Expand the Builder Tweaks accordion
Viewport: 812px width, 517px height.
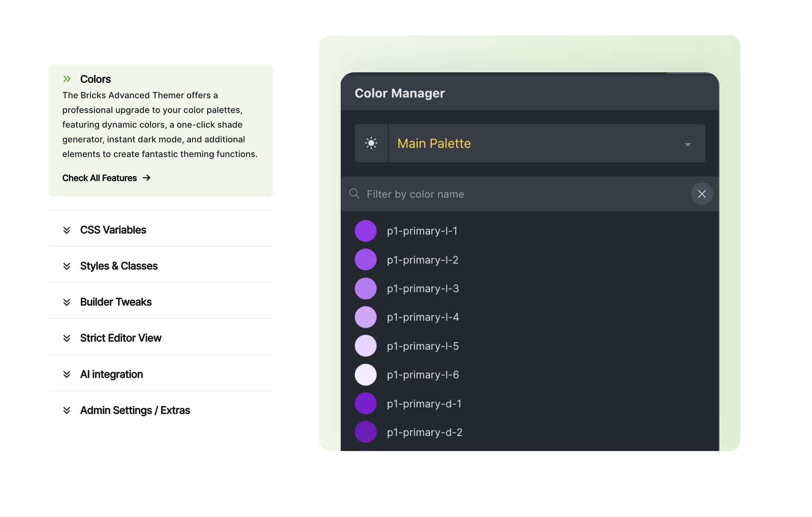115,302
